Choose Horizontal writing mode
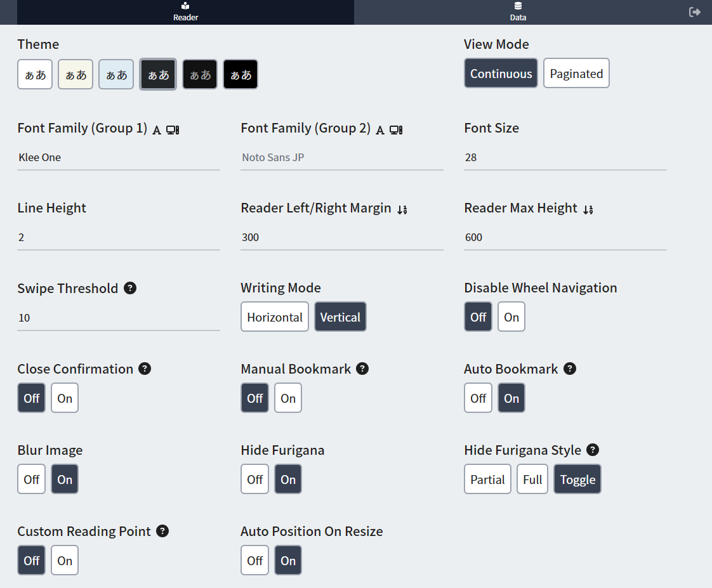Viewport: 712px width, 588px height. click(275, 317)
